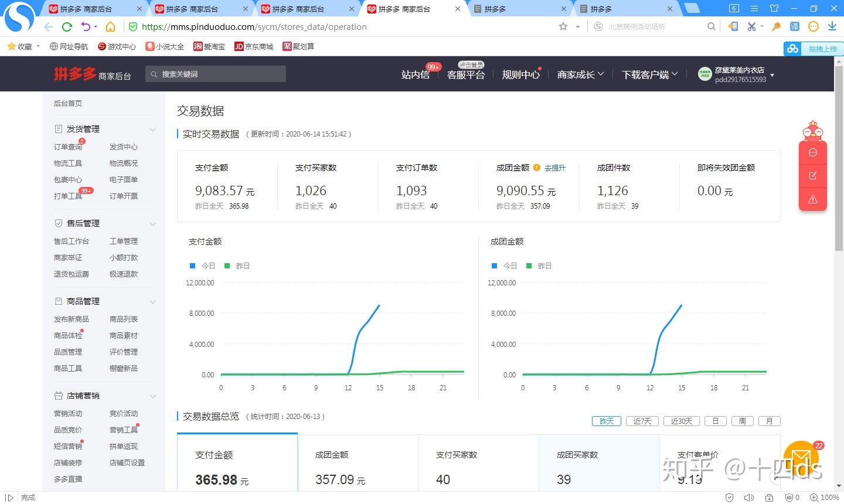
Task: Click the 100% zoom control
Action: pos(825,498)
